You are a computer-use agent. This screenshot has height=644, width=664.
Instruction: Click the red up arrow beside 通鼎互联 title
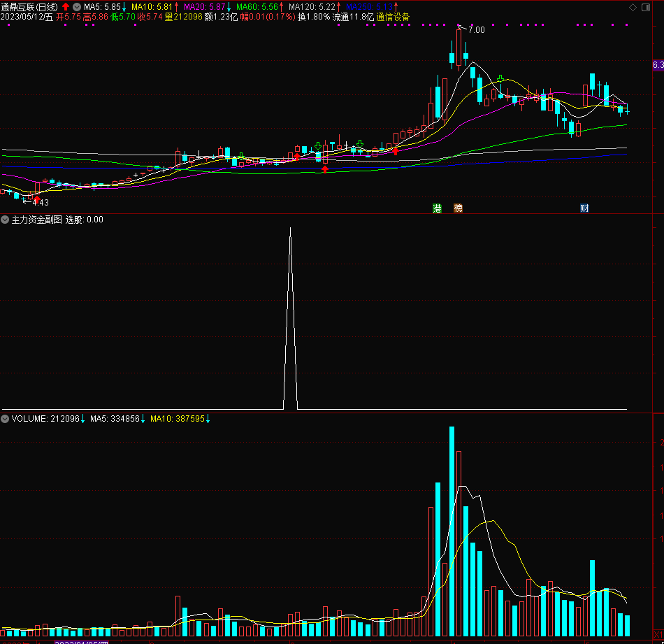(x=66, y=7)
